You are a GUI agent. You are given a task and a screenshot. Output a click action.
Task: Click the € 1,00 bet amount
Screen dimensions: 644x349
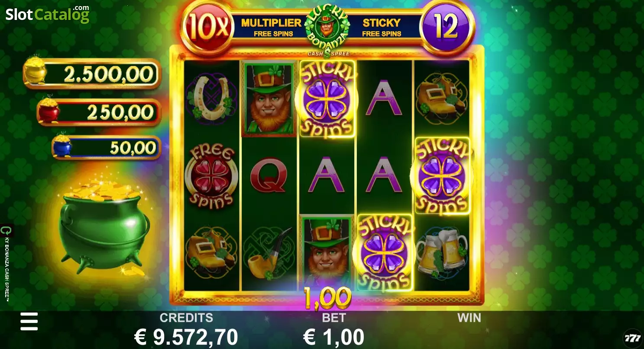(333, 336)
